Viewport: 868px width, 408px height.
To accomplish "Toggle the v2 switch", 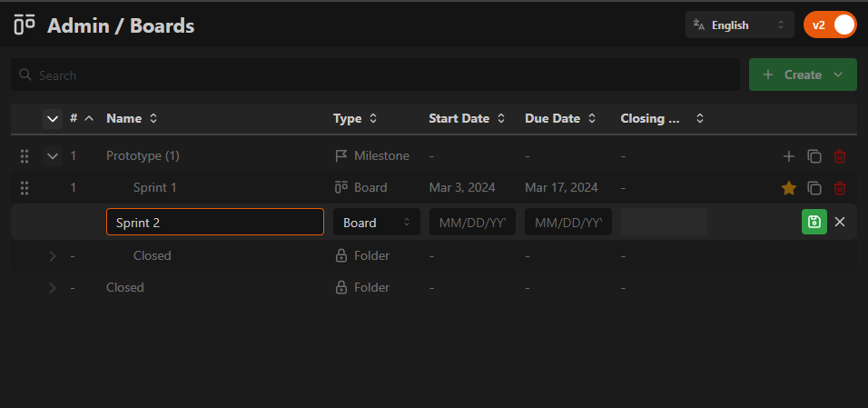I will pos(830,25).
